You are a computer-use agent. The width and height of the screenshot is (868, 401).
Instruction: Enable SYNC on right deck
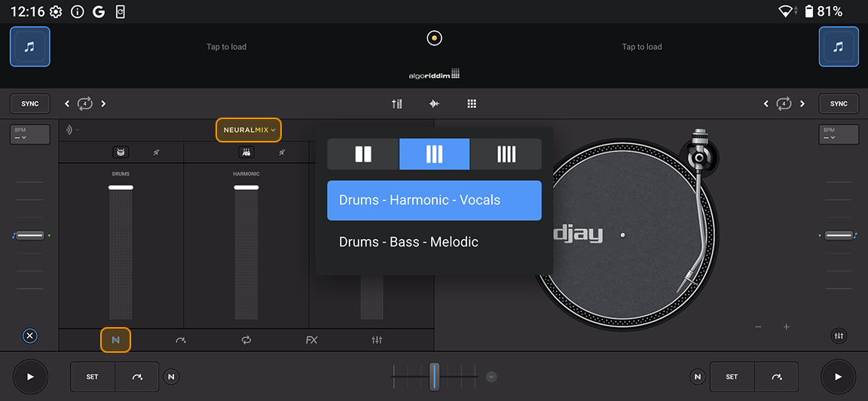(x=839, y=103)
